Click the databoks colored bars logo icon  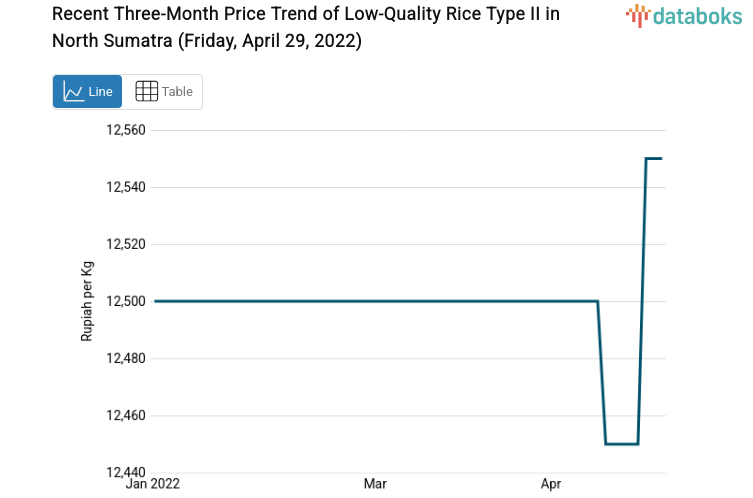tap(639, 15)
